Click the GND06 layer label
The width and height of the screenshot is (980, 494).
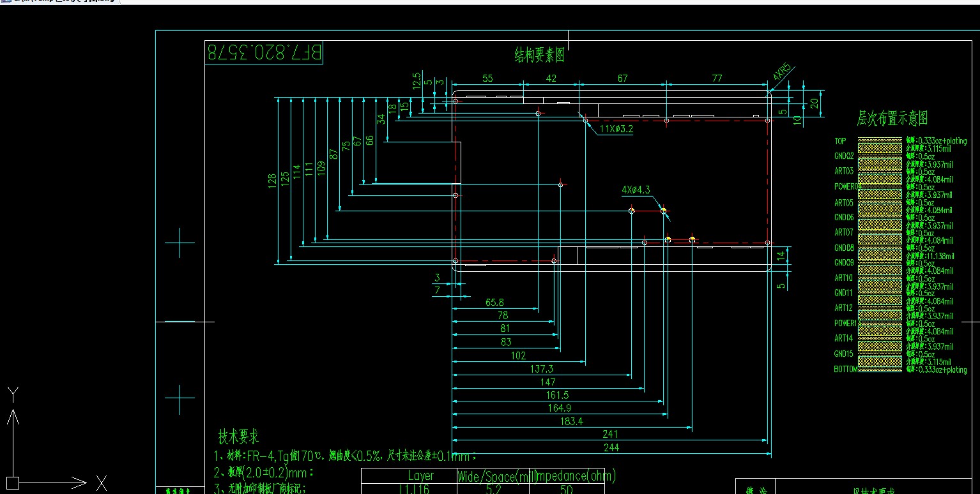844,218
